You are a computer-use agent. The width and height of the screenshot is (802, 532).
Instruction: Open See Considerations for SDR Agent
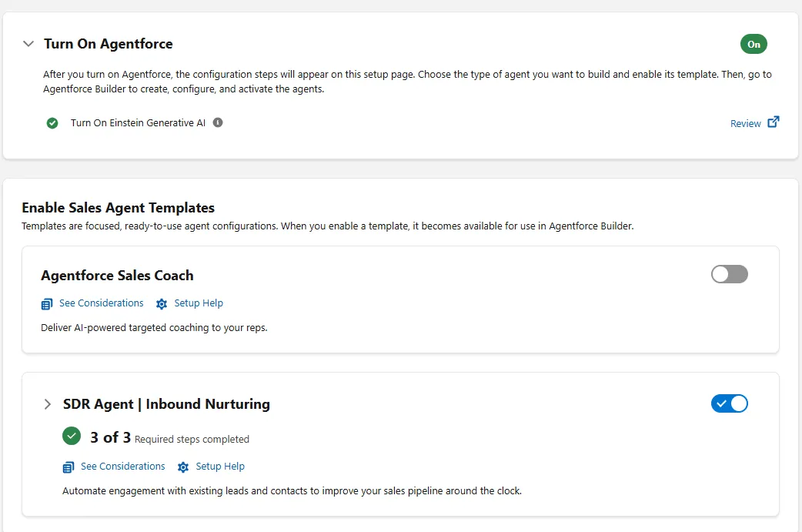[x=122, y=467]
